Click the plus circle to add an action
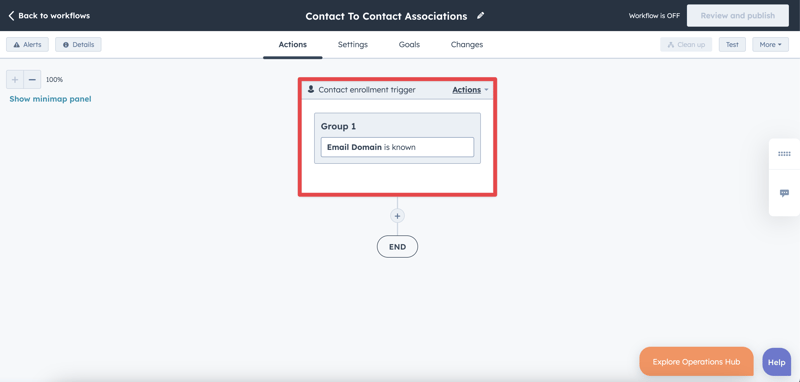The image size is (800, 382). pyautogui.click(x=397, y=216)
